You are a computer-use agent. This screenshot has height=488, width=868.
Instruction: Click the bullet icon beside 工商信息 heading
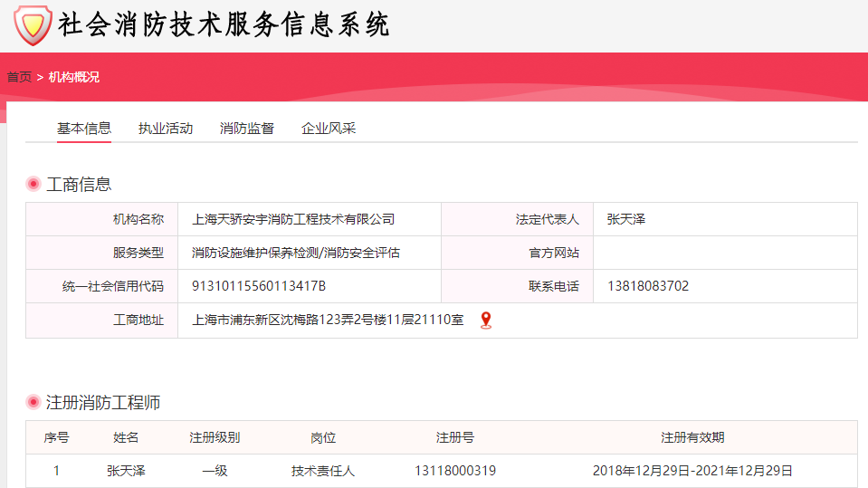pos(33,185)
